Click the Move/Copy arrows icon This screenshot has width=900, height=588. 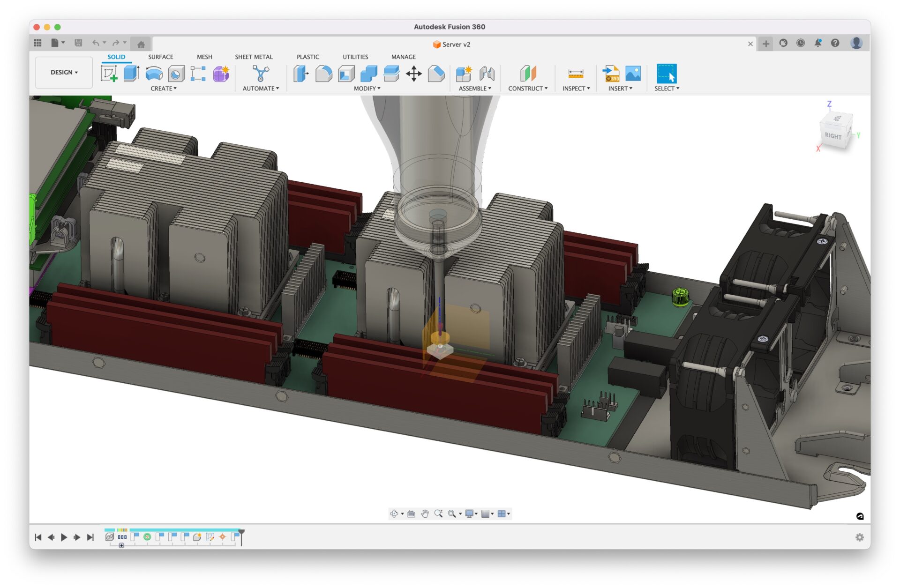[x=413, y=74]
